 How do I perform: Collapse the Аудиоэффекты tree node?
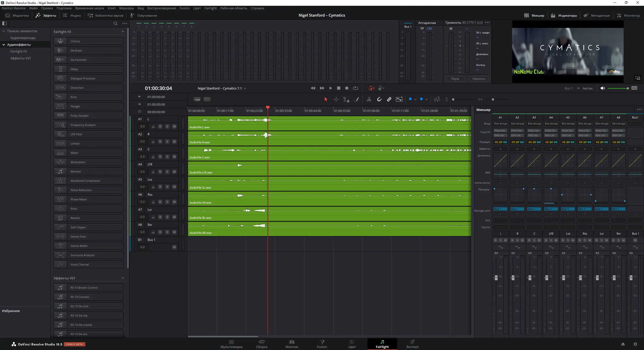pyautogui.click(x=4, y=45)
